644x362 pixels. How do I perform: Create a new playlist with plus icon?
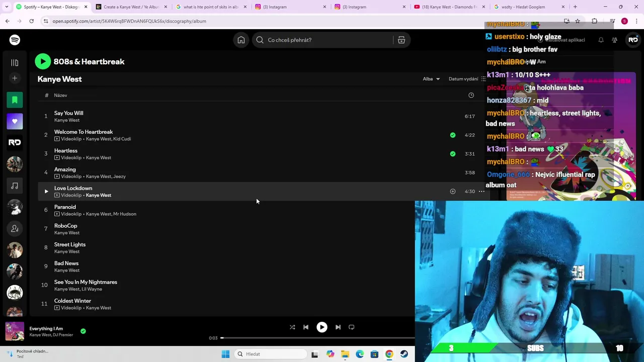point(15,78)
